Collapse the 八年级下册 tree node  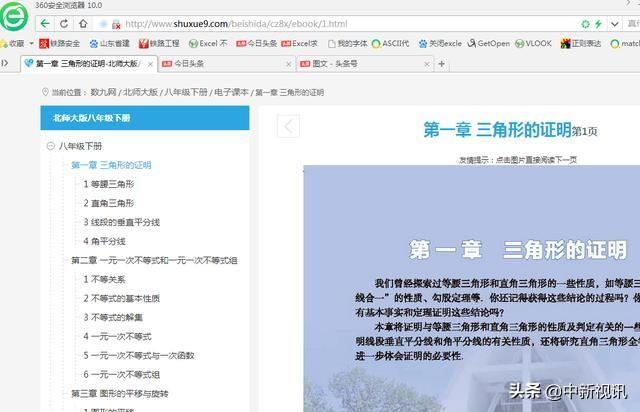(51, 146)
